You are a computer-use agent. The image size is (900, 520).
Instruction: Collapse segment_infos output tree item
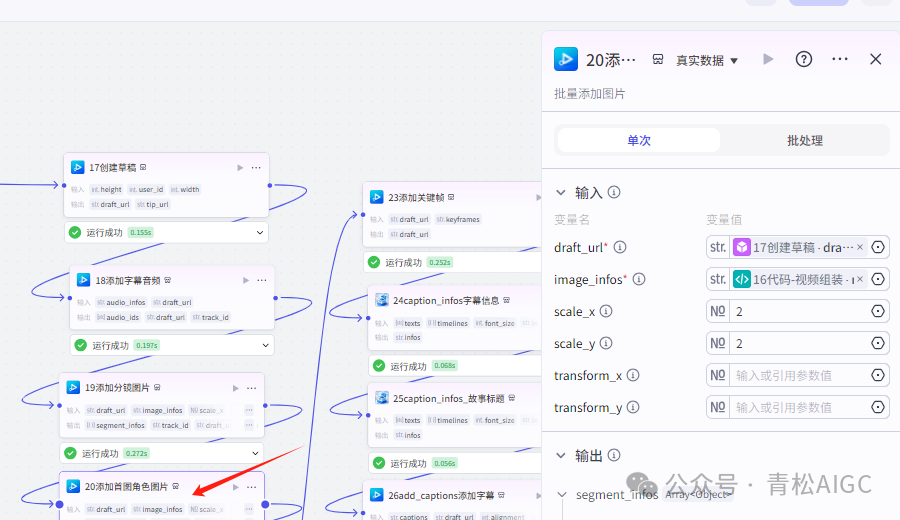click(562, 495)
